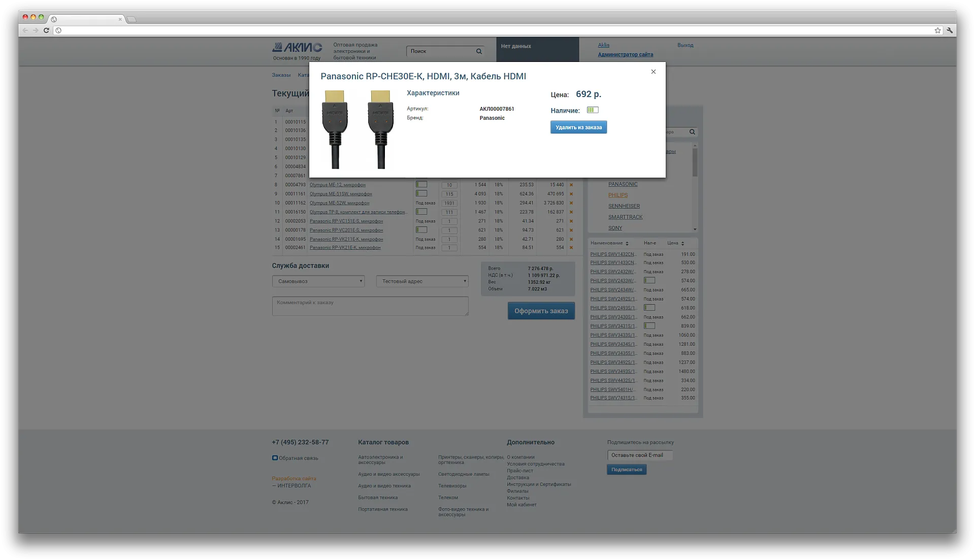Close the browser tab with X
This screenshot has width=975, height=560.
pyautogui.click(x=120, y=19)
